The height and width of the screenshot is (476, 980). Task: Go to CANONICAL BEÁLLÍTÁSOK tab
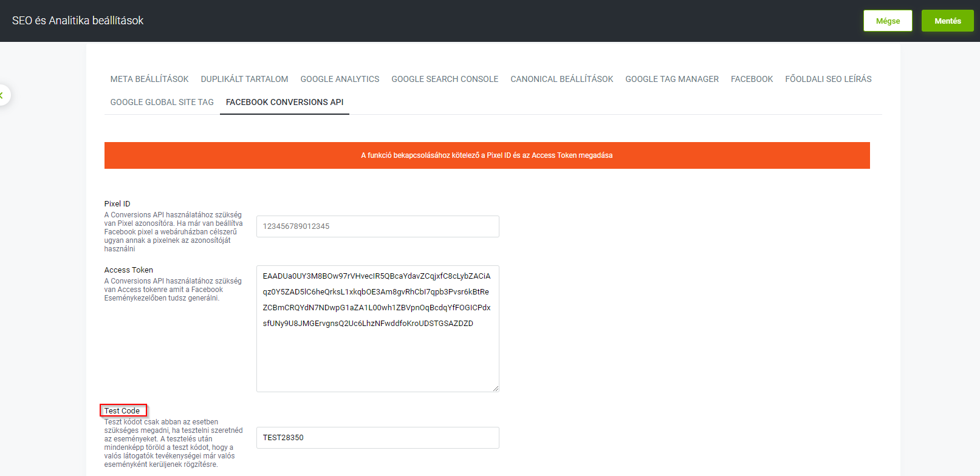[x=561, y=79]
